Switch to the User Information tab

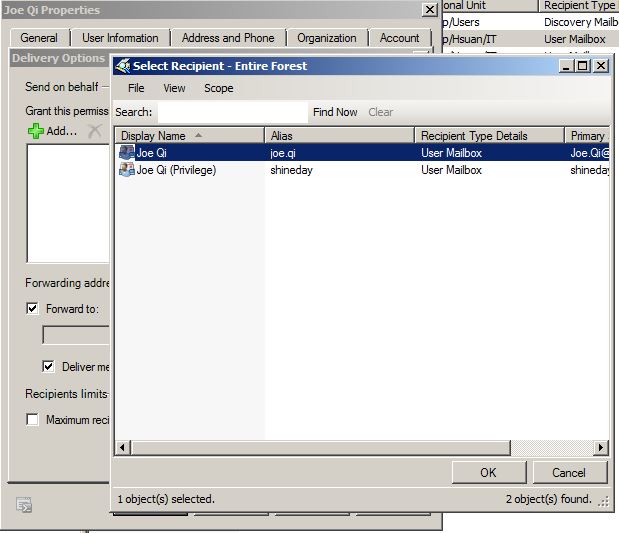point(120,38)
